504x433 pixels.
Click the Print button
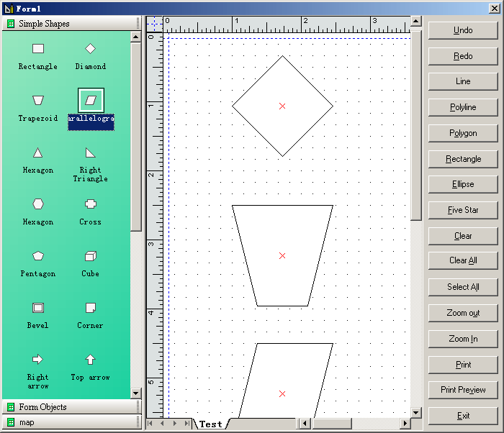click(x=463, y=365)
